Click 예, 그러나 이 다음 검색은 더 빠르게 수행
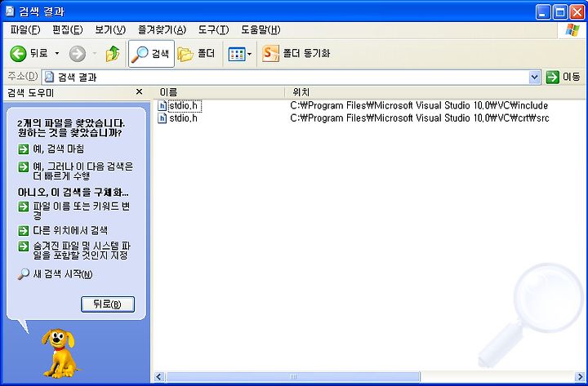The width and height of the screenshot is (588, 386). click(x=82, y=171)
